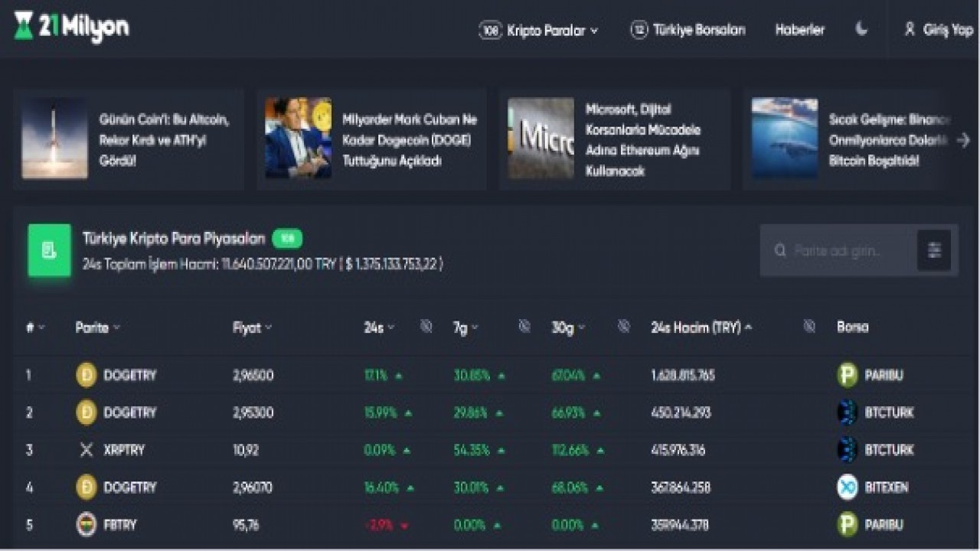Select the Dogecoin icon in row 1
The height and width of the screenshot is (551, 980).
pos(87,375)
